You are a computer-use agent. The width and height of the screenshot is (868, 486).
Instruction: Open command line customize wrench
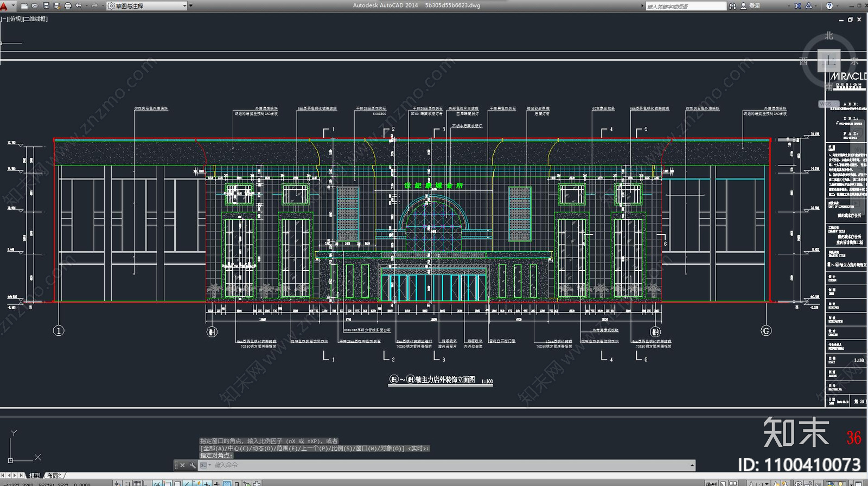pos(192,465)
